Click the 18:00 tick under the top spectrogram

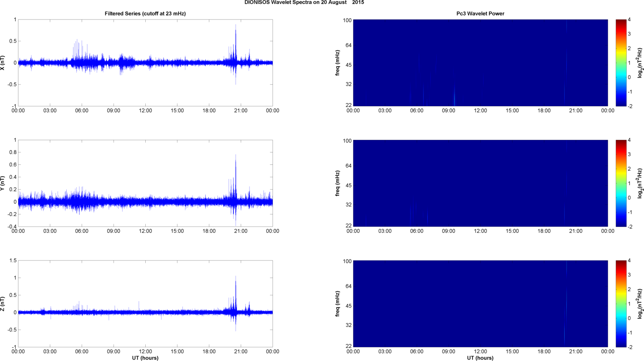[x=544, y=111]
